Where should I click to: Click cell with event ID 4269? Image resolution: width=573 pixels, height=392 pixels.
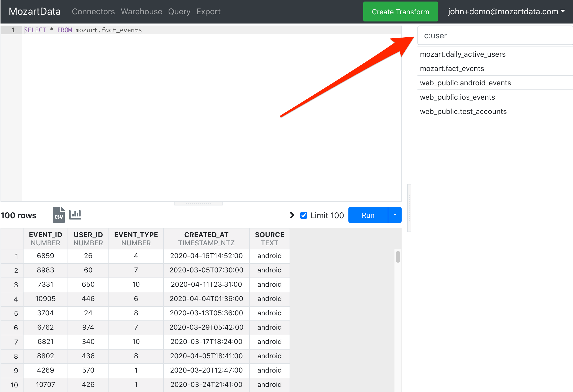click(x=46, y=370)
